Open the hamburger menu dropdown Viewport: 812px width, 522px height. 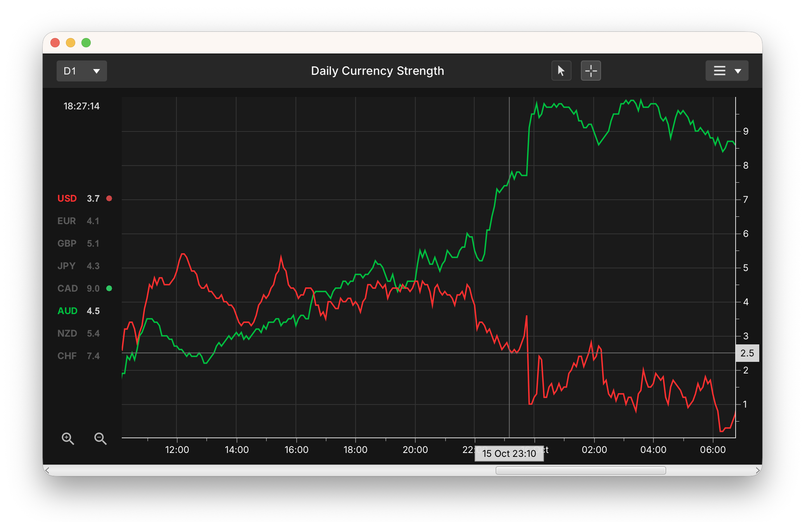tap(727, 71)
